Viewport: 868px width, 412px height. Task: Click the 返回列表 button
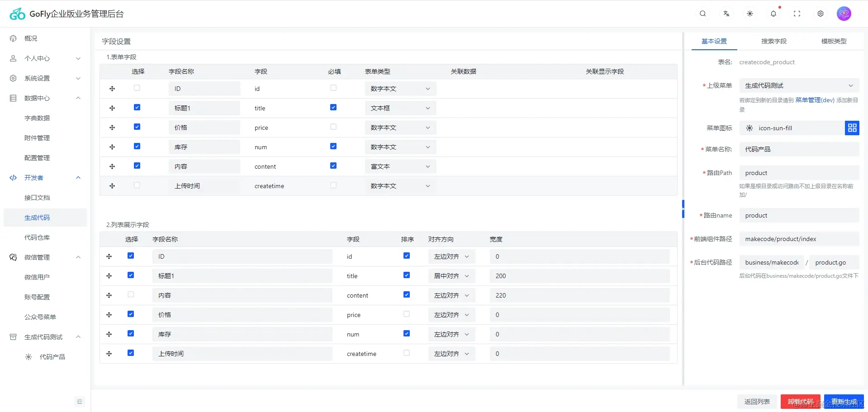click(757, 402)
